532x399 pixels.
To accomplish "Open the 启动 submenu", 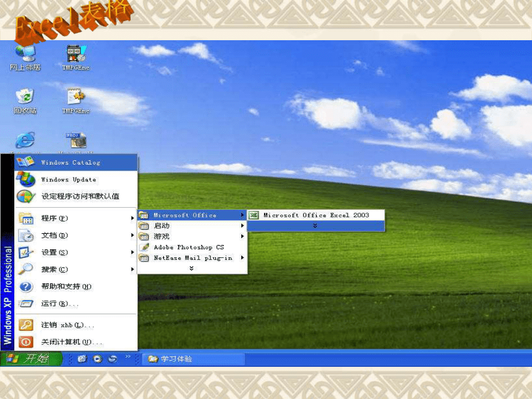I will (192, 226).
